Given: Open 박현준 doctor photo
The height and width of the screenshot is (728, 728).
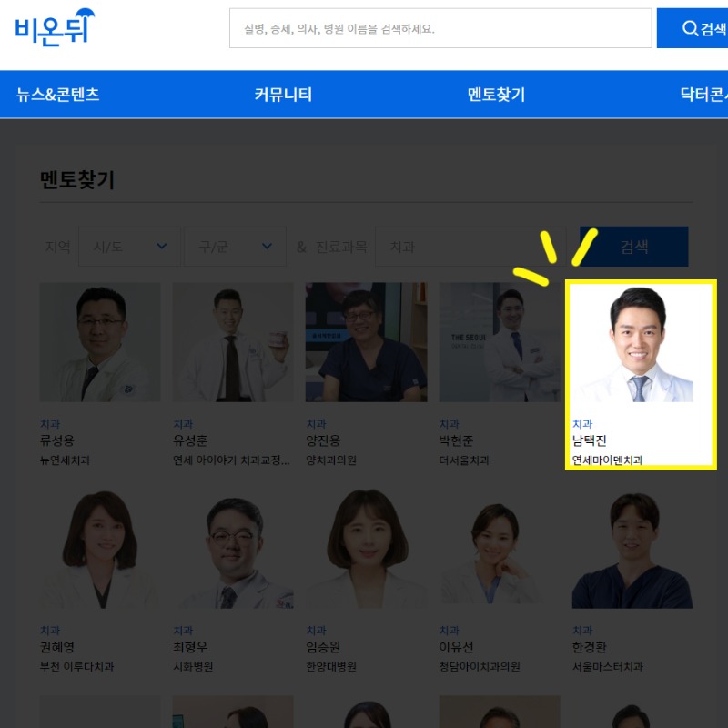Looking at the screenshot, I should point(499,342).
